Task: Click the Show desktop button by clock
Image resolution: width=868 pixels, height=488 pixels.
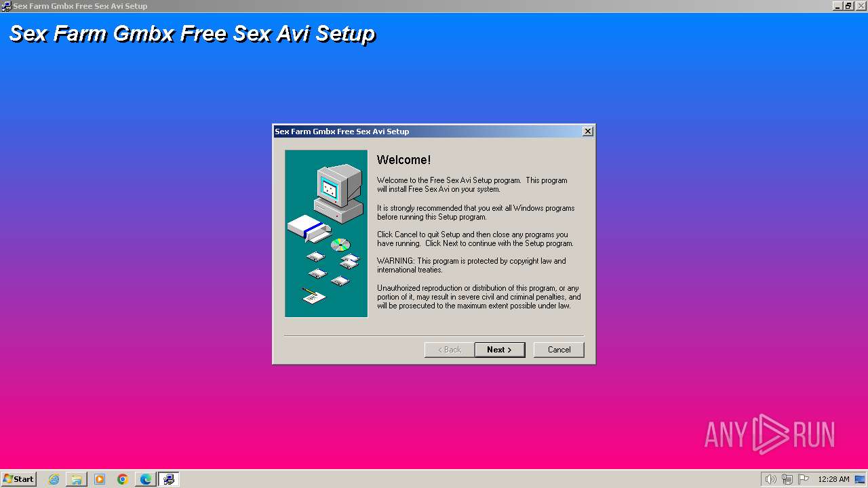Action: click(860, 479)
